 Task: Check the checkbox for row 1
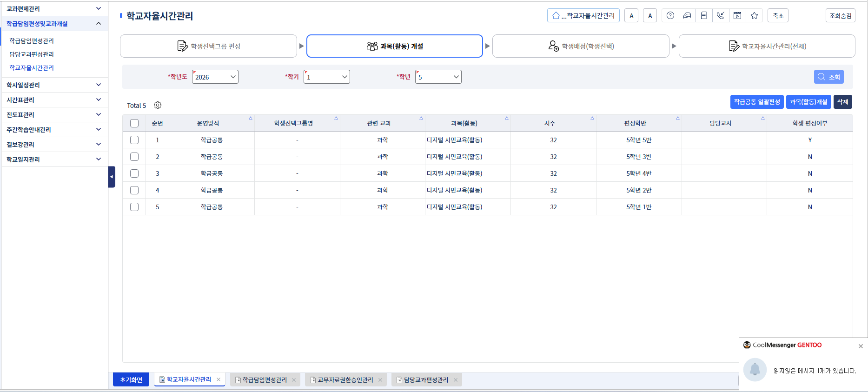click(134, 140)
